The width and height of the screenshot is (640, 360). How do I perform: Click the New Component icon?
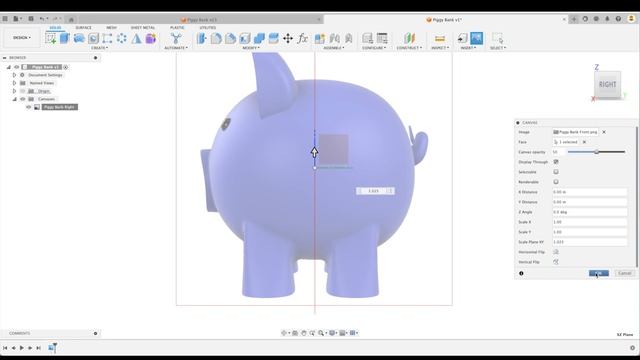pos(320,38)
